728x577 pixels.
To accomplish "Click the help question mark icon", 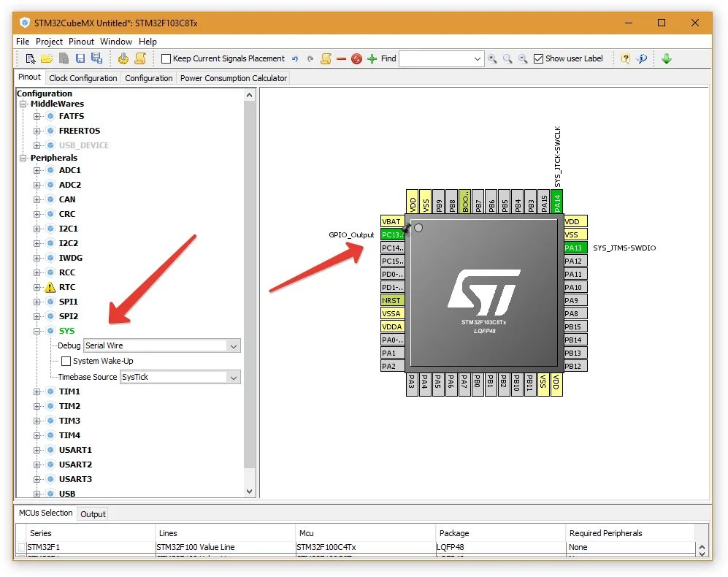I will (x=626, y=58).
